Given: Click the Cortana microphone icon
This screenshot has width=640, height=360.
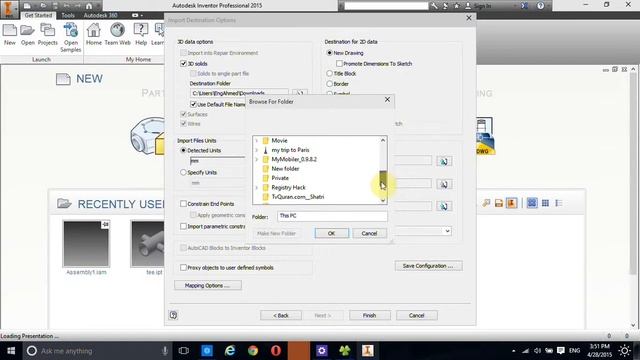Looking at the screenshot, I should point(165,351).
